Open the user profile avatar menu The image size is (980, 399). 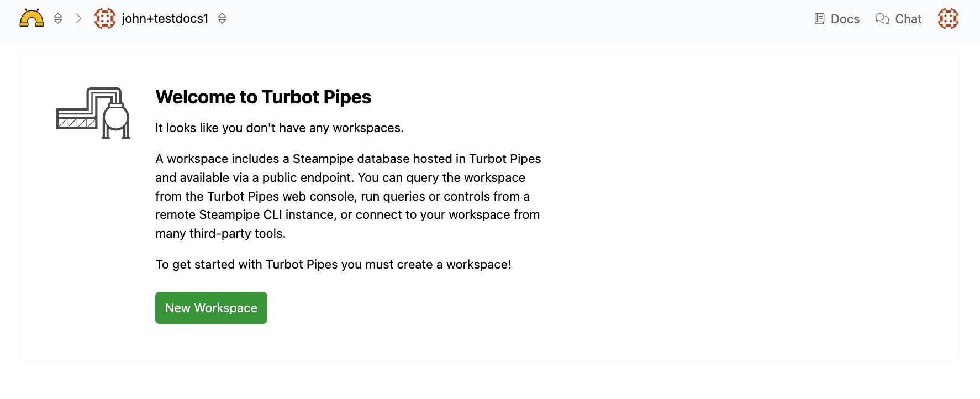click(x=948, y=19)
